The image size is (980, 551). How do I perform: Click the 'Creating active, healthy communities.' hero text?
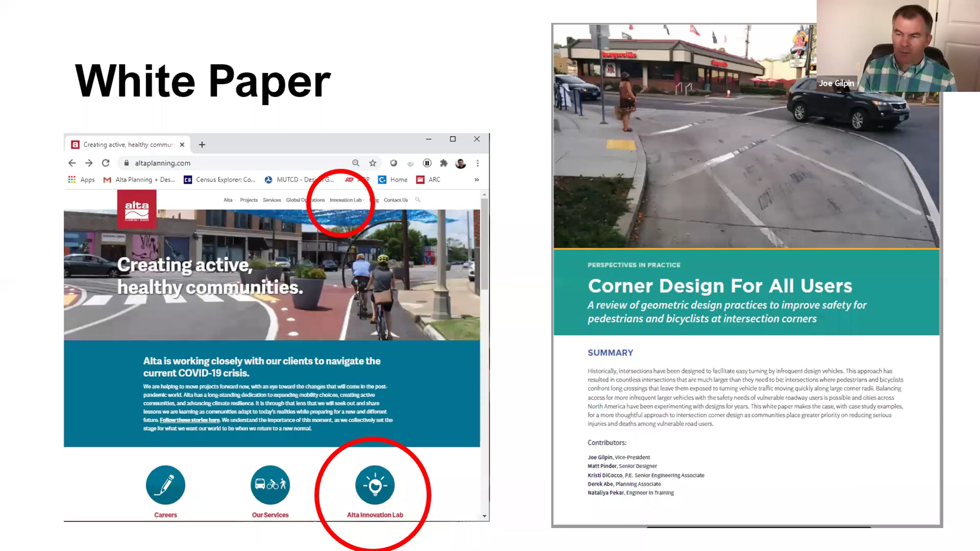click(x=210, y=276)
